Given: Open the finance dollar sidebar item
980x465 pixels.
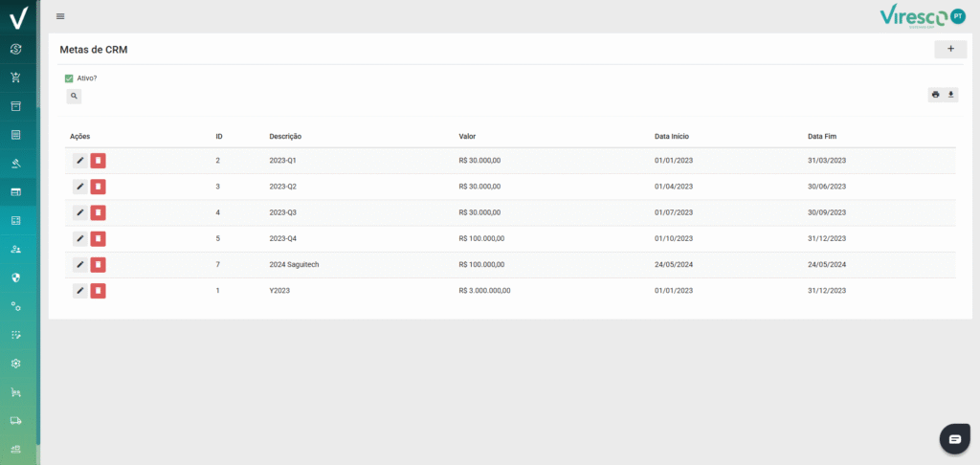Looking at the screenshot, I should click(16, 49).
